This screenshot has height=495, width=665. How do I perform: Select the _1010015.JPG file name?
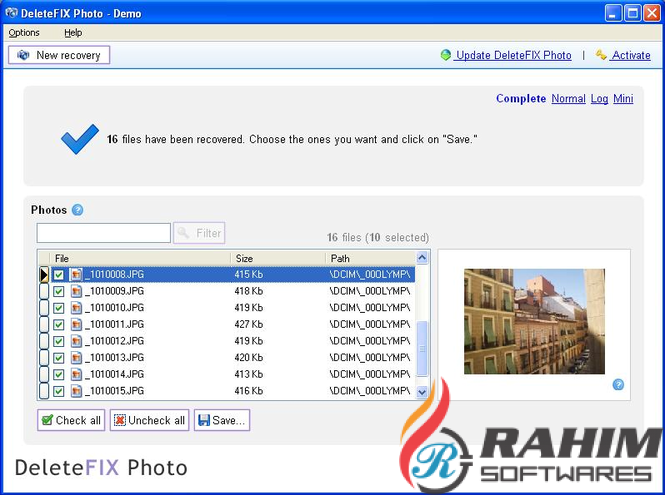pyautogui.click(x=115, y=391)
